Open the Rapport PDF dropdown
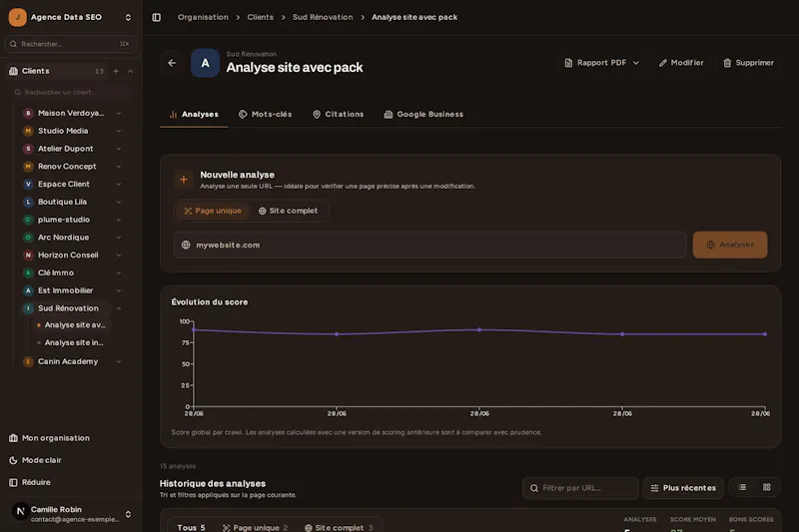The height and width of the screenshot is (532, 799). [601, 63]
